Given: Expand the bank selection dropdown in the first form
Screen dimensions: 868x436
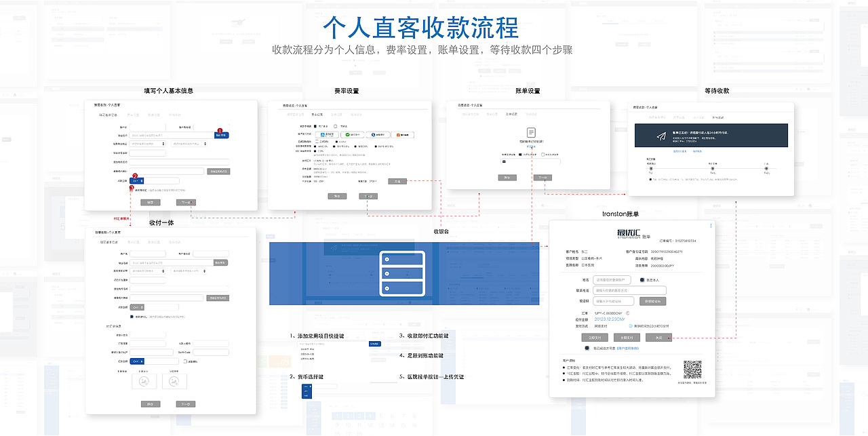Looking at the screenshot, I should pyautogui.click(x=146, y=144).
